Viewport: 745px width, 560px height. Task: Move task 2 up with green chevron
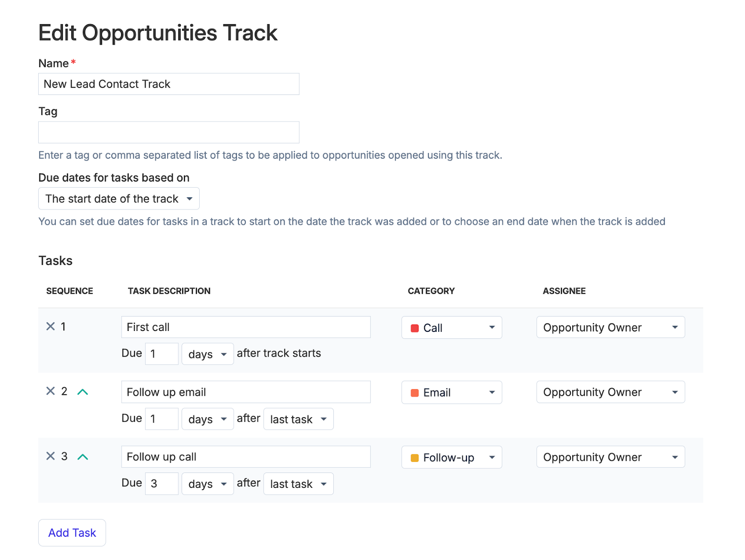pos(82,392)
